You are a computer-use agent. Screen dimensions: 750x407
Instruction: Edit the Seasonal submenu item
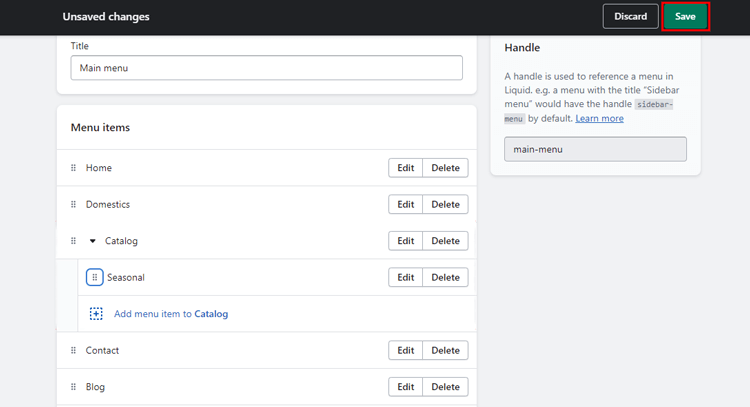coord(406,277)
